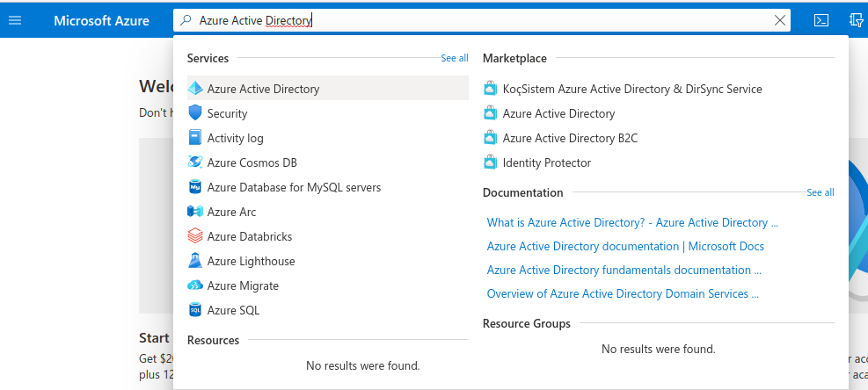
Task: Select Azure Arc from services
Action: 231,212
